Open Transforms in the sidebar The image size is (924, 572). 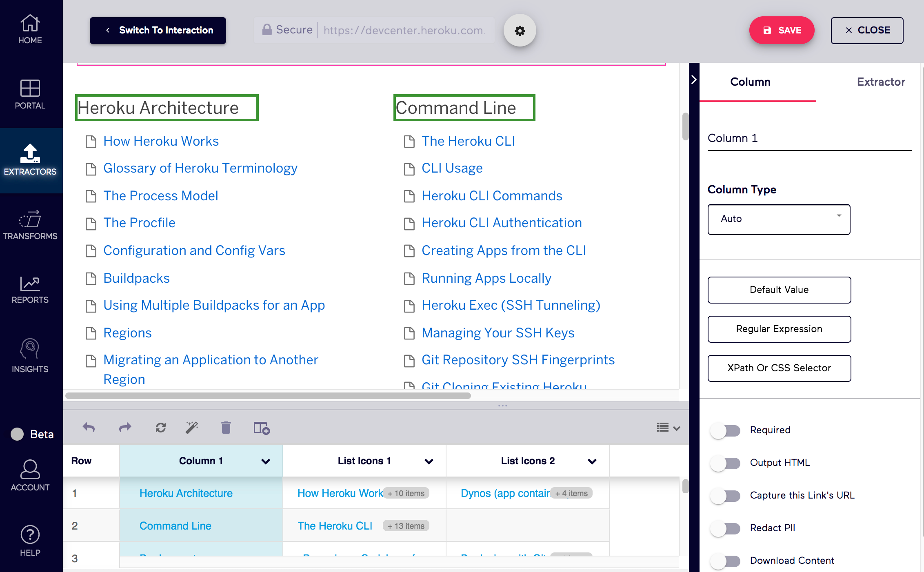point(30,225)
